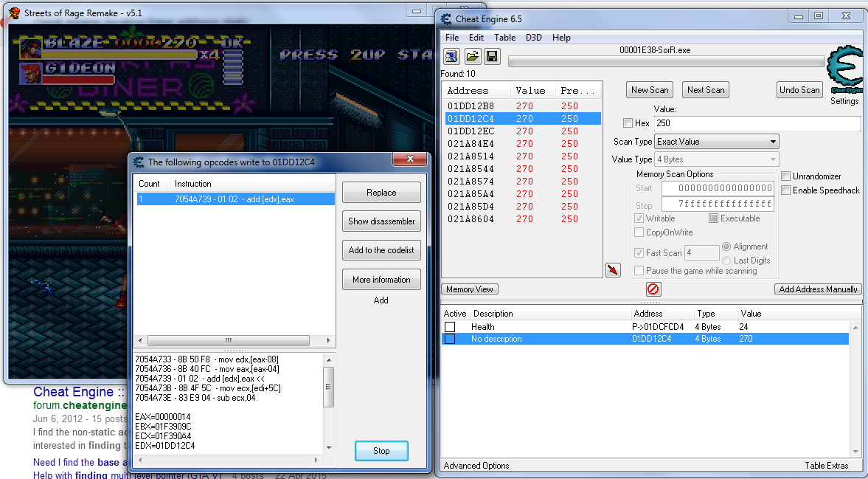This screenshot has width=868, height=479.
Task: Open the Table menu
Action: click(x=504, y=38)
